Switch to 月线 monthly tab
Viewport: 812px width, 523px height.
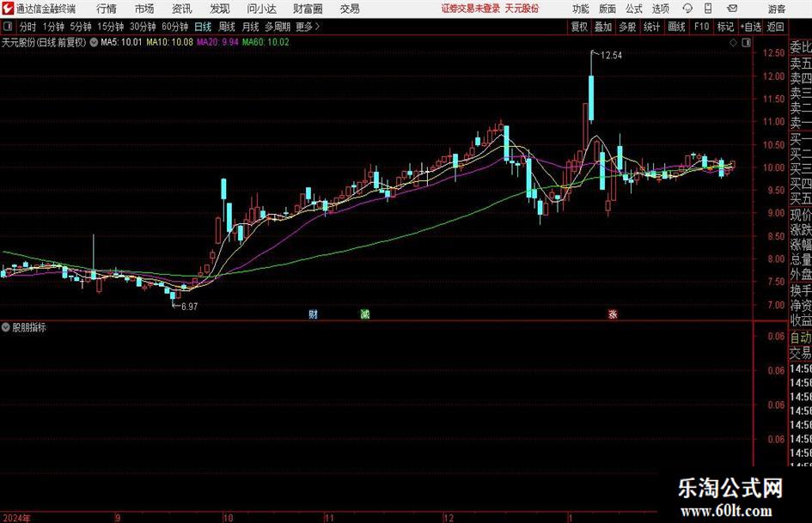click(x=251, y=27)
